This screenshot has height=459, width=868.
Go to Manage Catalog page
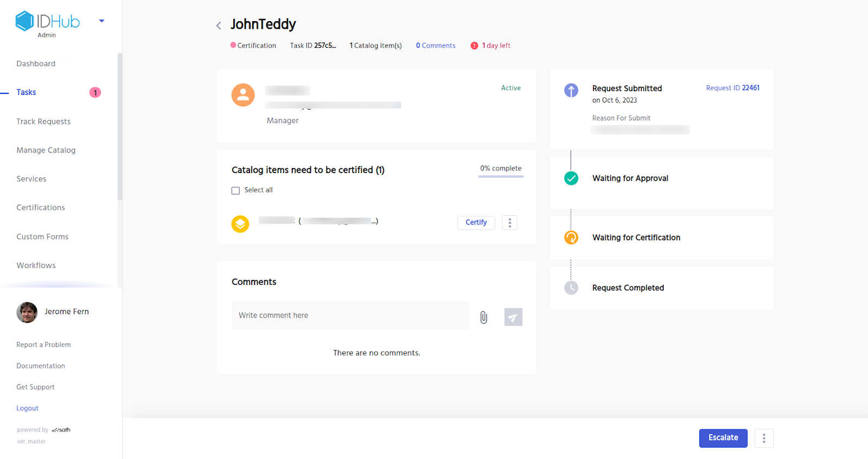[x=46, y=150]
